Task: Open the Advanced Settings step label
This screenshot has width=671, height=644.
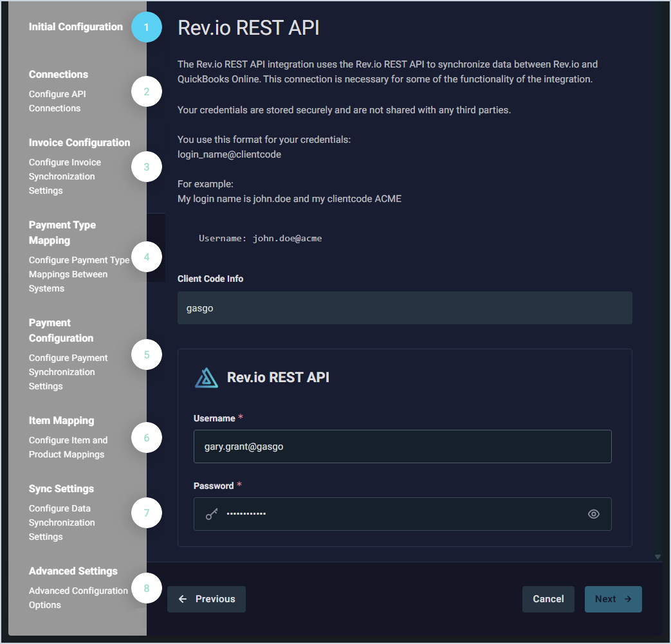Action: (73, 571)
